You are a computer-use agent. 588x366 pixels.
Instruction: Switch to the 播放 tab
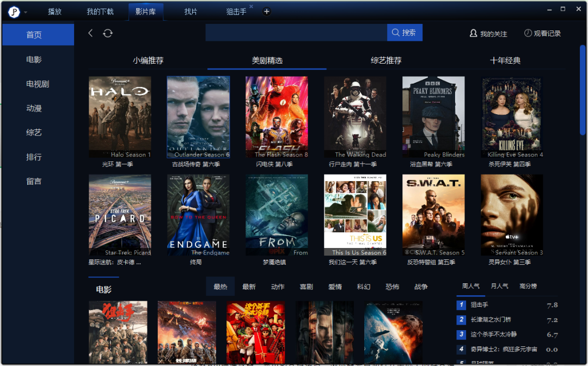click(x=55, y=11)
